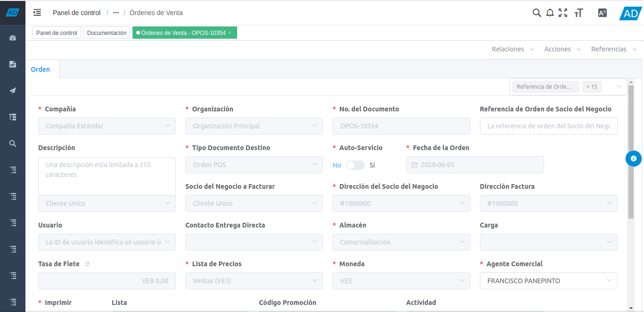Select the paper plane icon in sidebar

[x=12, y=90]
